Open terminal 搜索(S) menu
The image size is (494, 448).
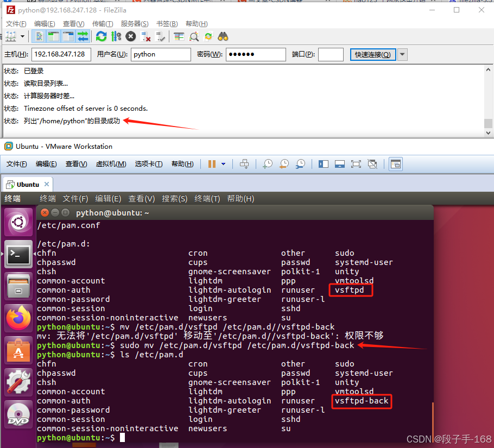(x=174, y=199)
